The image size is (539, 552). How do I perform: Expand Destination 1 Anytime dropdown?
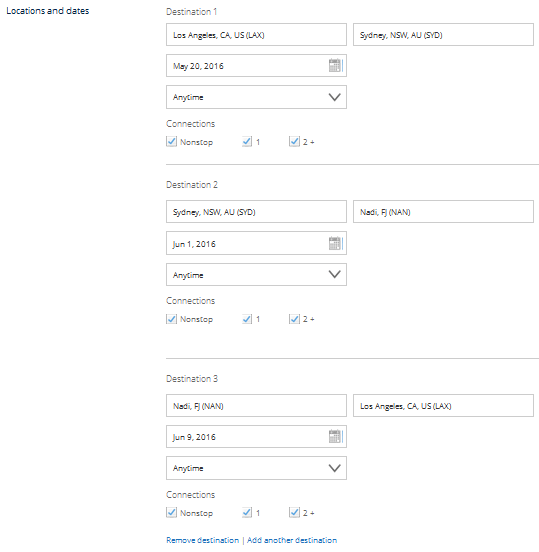tap(256, 97)
